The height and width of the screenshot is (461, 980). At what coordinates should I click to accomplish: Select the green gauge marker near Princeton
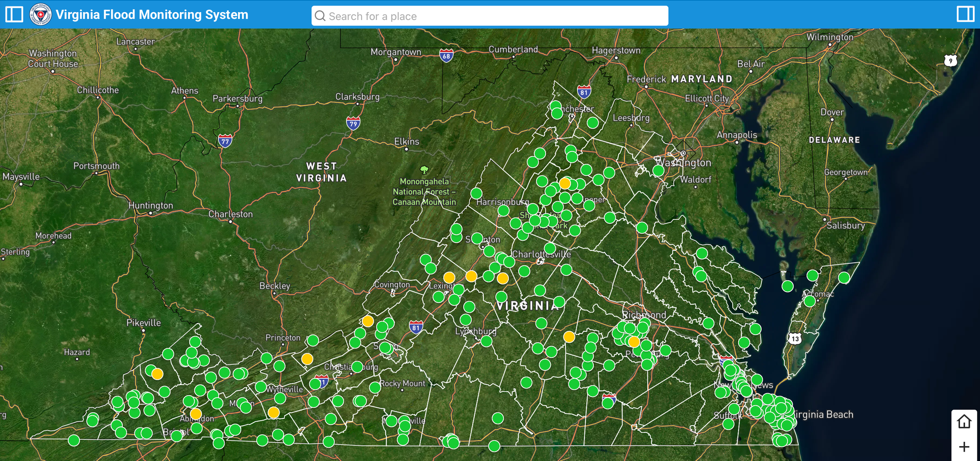pos(313,340)
